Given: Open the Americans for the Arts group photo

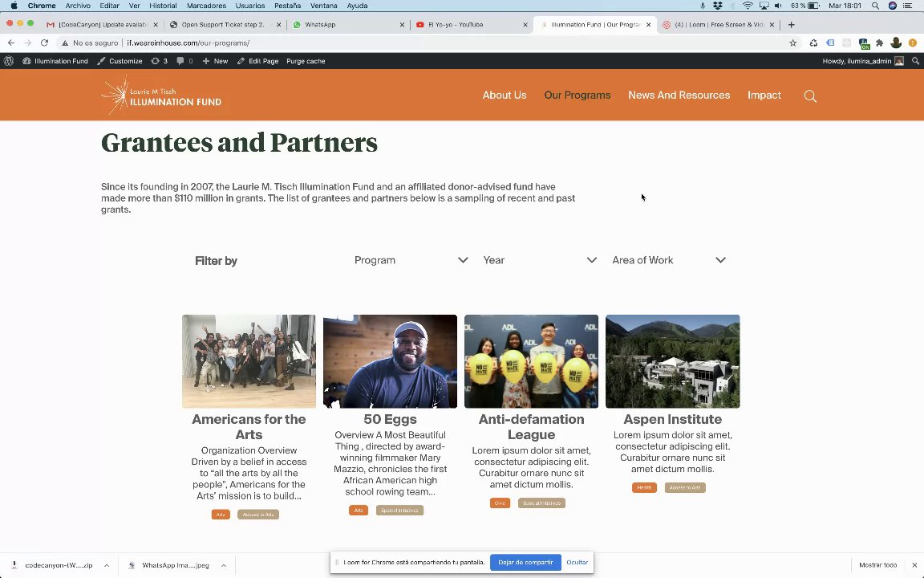Looking at the screenshot, I should click(x=249, y=361).
